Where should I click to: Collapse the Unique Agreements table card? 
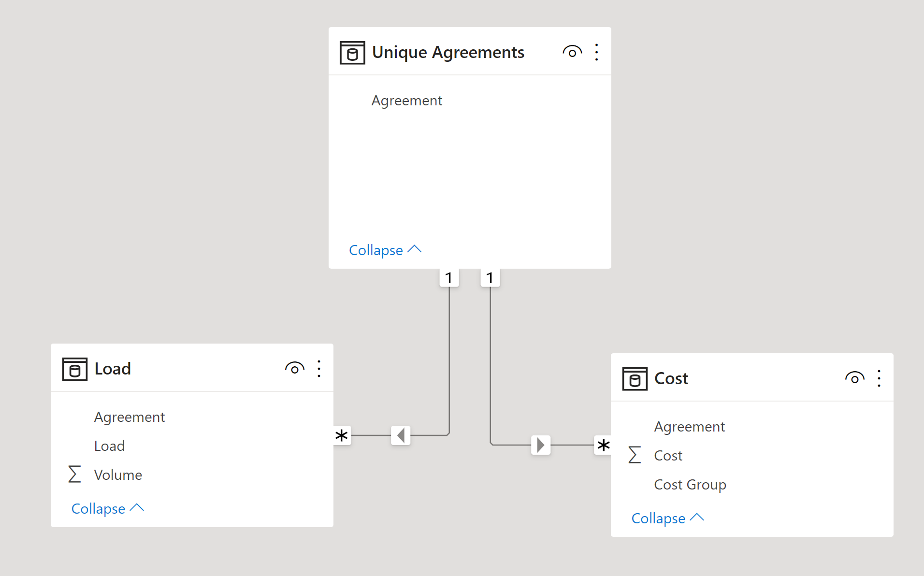pos(385,250)
